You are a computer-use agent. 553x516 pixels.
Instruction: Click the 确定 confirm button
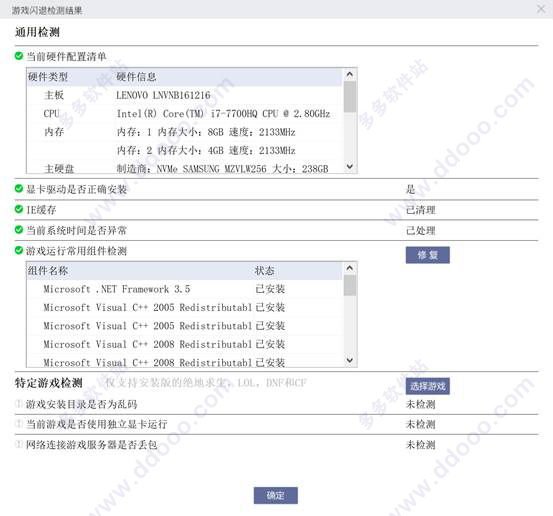pos(275,495)
